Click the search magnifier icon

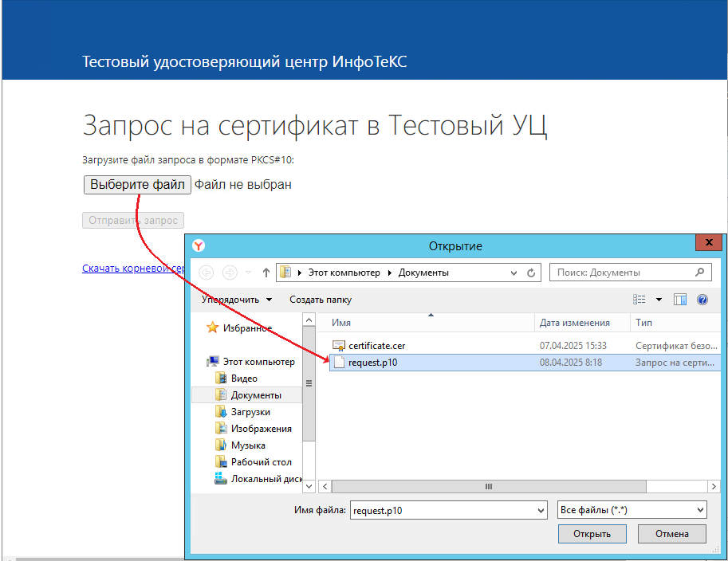[699, 273]
